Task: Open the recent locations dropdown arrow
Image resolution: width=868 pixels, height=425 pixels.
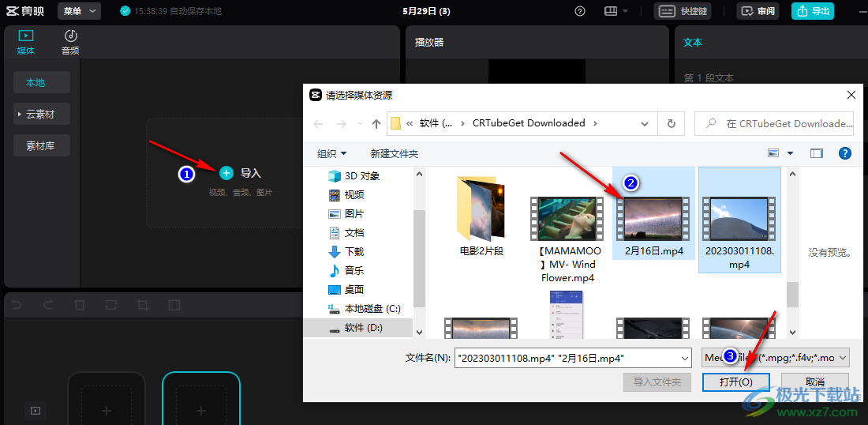Action: point(361,123)
